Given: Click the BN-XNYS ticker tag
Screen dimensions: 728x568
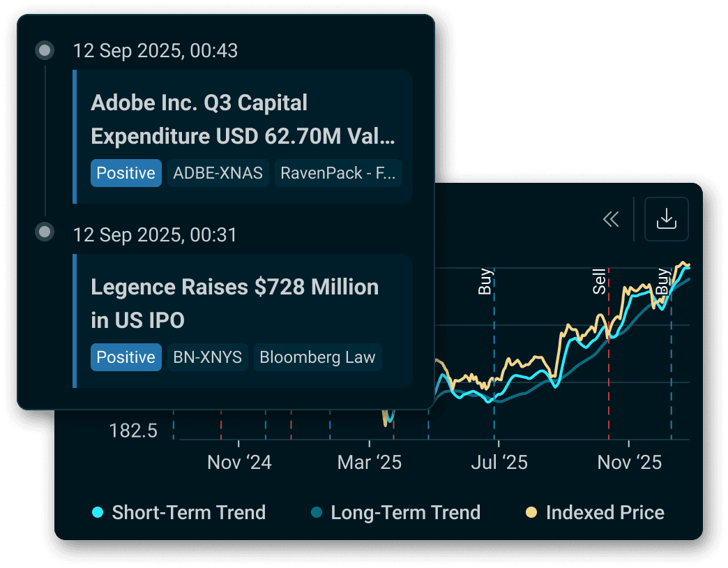Looking at the screenshot, I should [x=207, y=357].
